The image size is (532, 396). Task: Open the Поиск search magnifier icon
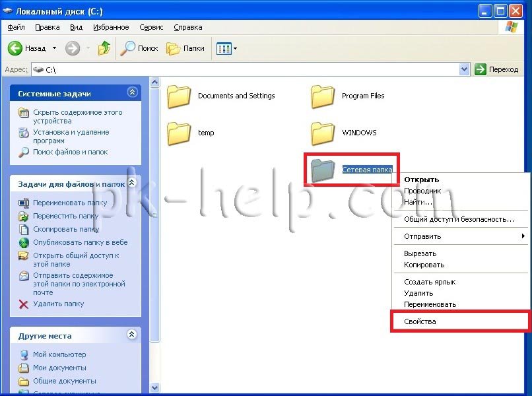coord(128,48)
